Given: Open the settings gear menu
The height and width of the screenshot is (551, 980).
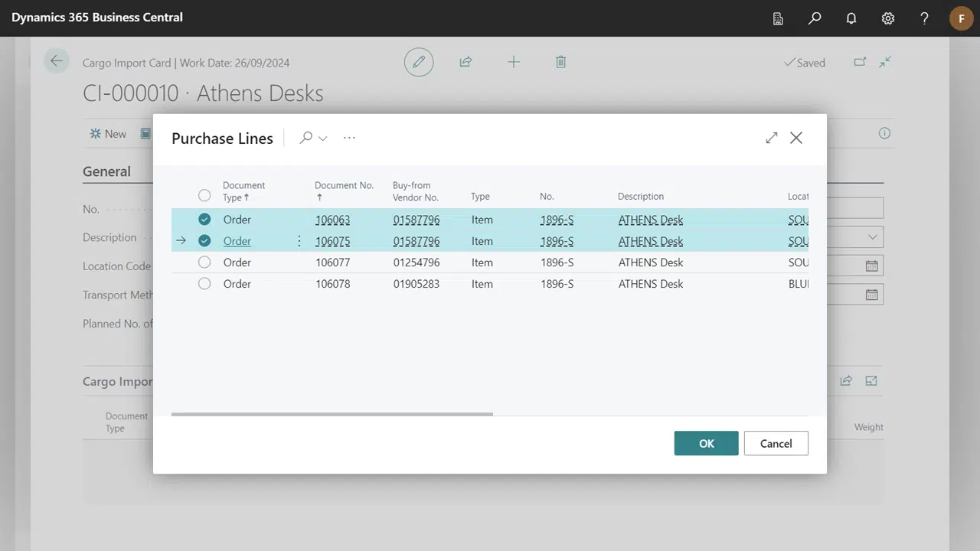Looking at the screenshot, I should point(888,18).
